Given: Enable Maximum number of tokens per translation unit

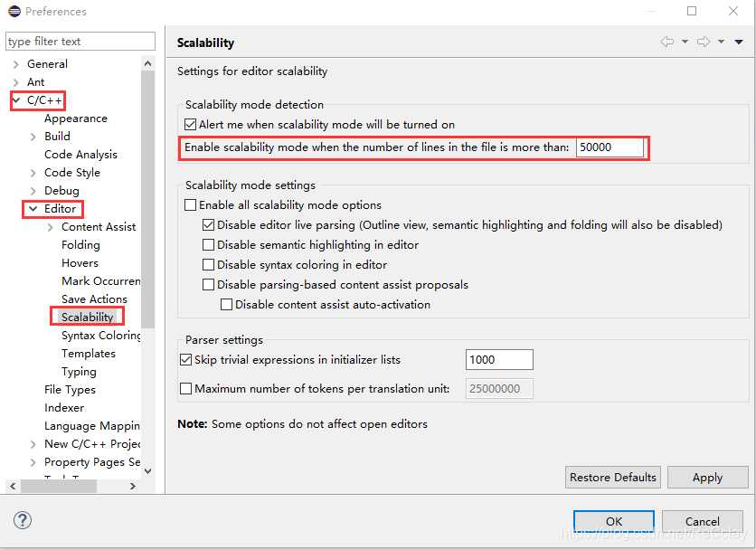Looking at the screenshot, I should [185, 388].
